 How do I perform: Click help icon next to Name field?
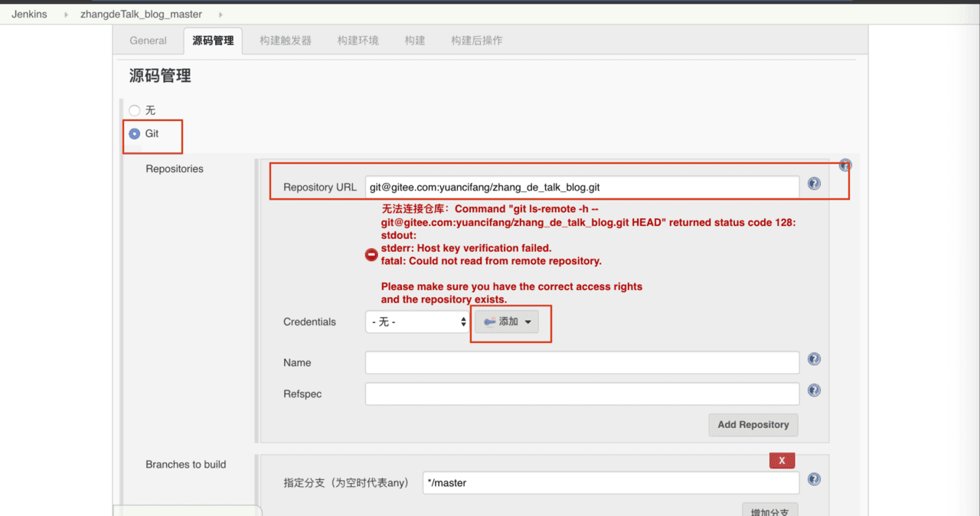[x=814, y=359]
